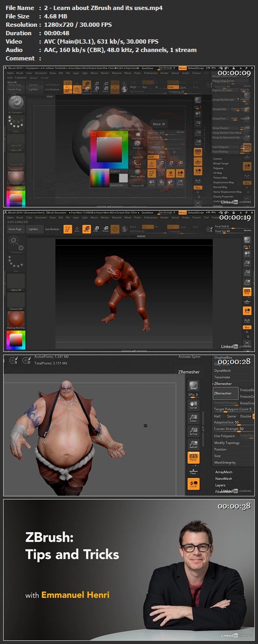
Task: Click AAHalf icon in 00:00:28 frame
Action: tap(193, 444)
